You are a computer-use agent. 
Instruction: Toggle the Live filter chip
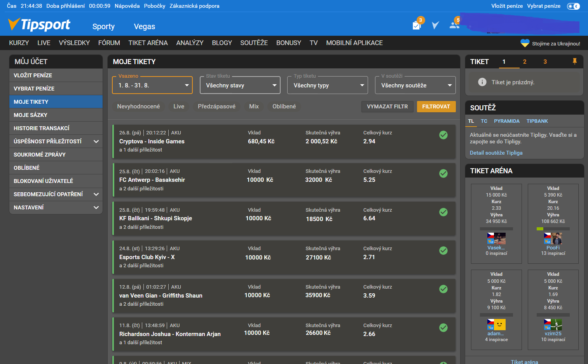coord(179,106)
